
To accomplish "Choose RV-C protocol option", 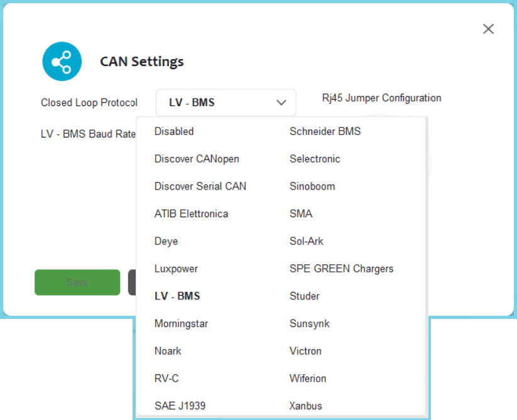I will point(166,379).
